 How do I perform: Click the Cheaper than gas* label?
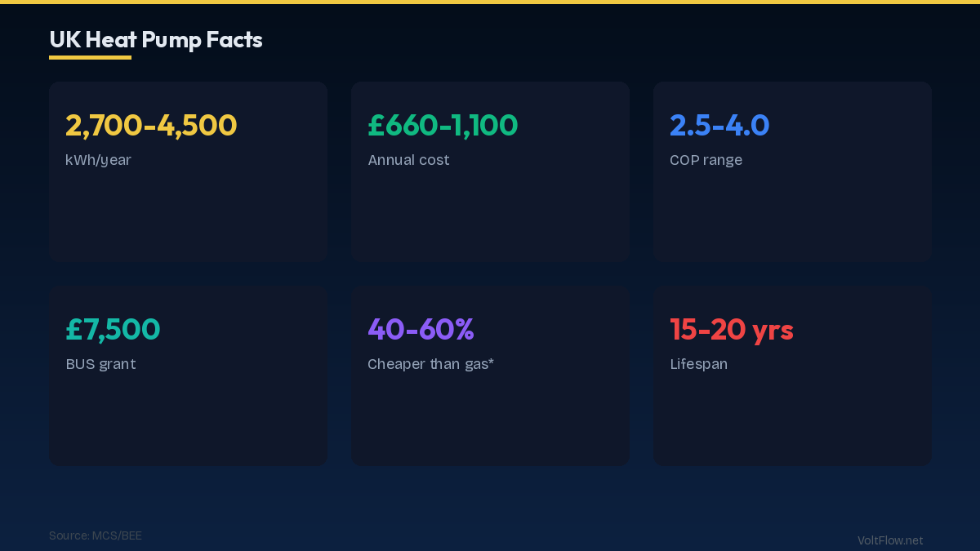[x=430, y=364]
